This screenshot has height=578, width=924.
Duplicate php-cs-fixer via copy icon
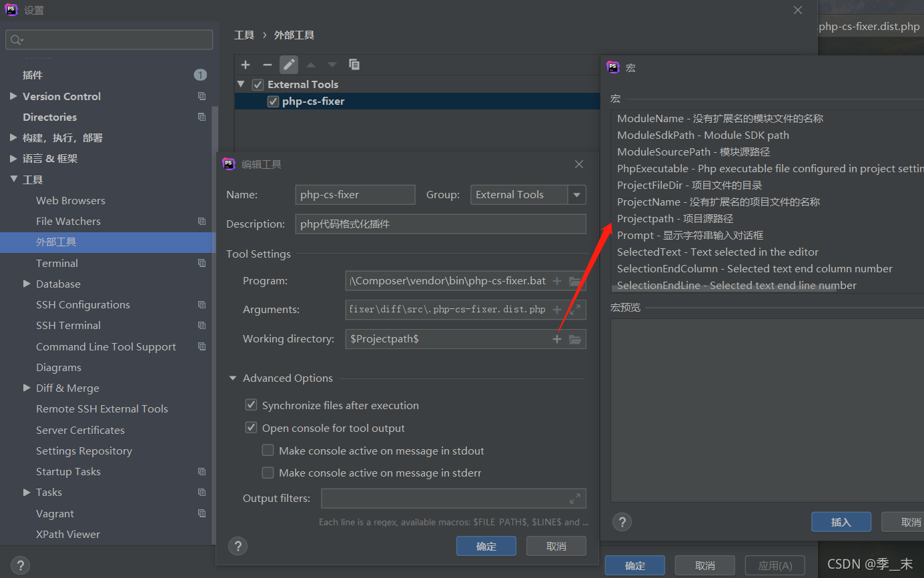(354, 64)
